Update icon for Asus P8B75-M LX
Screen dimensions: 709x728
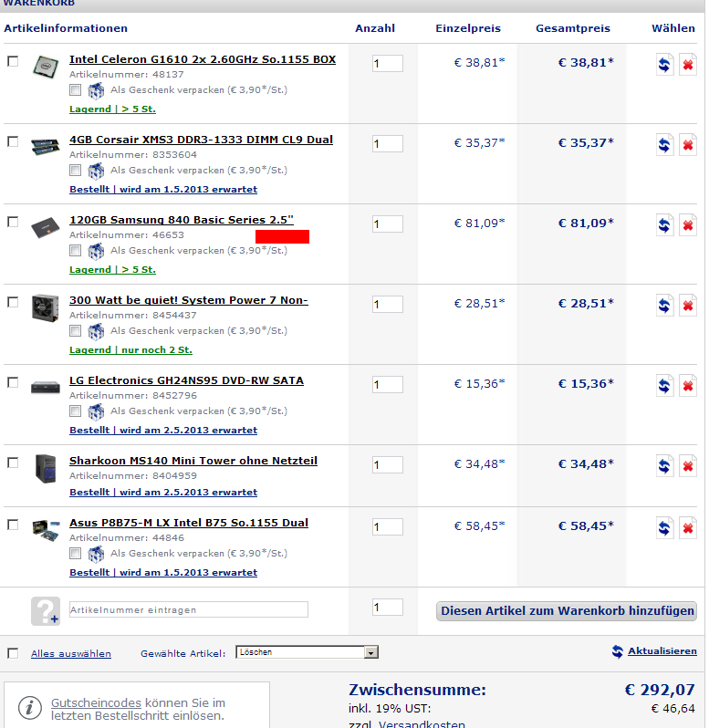(664, 528)
